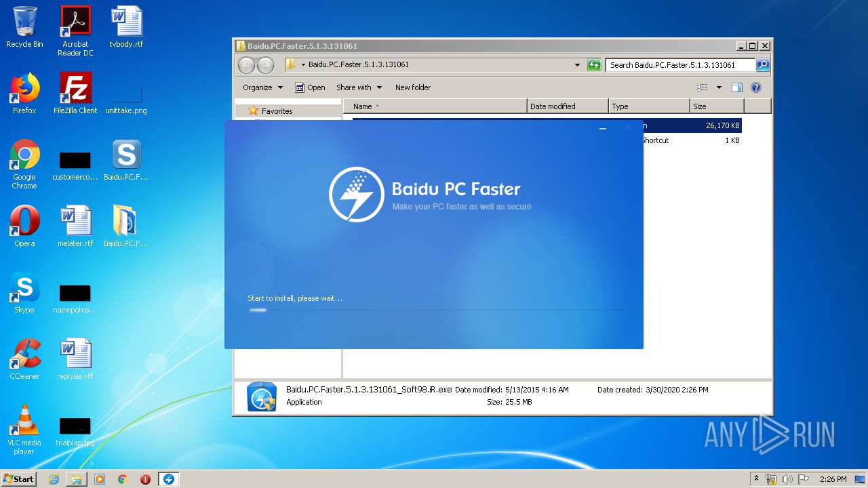Open the Recycle Bin desktop icon

[24, 27]
